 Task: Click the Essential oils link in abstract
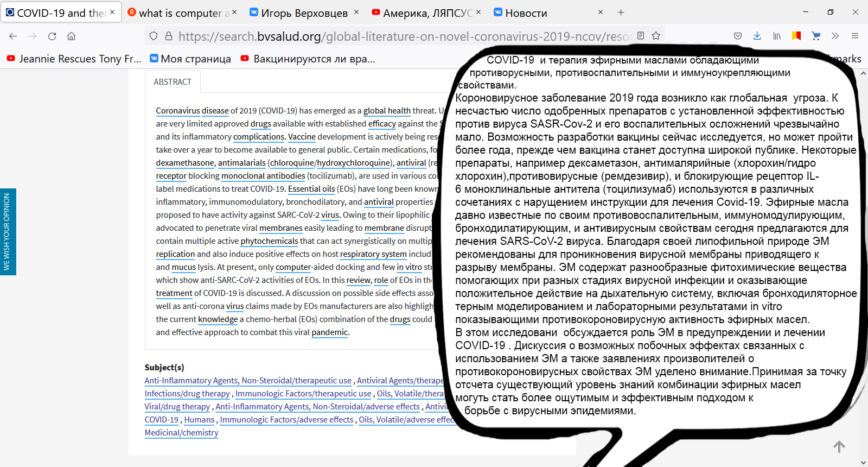pyautogui.click(x=311, y=189)
